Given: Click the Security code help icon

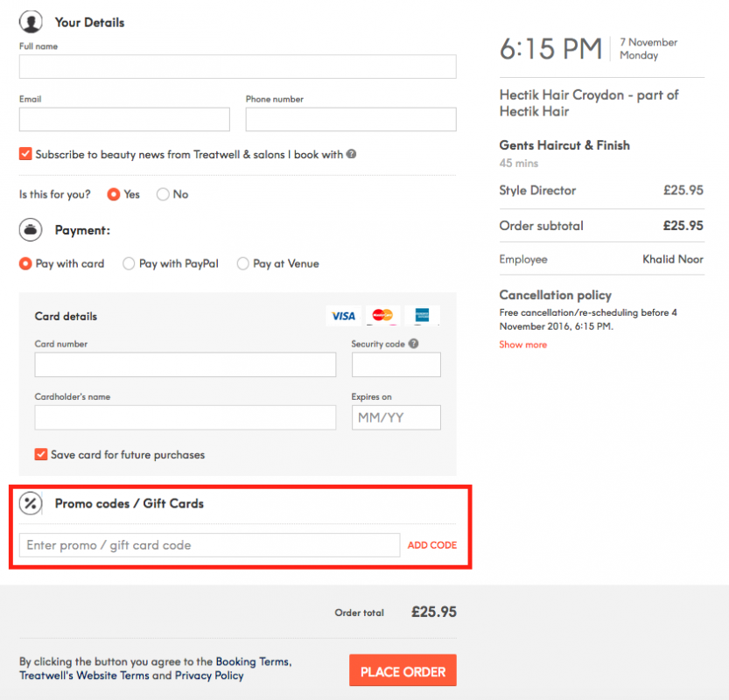Looking at the screenshot, I should click(x=413, y=344).
